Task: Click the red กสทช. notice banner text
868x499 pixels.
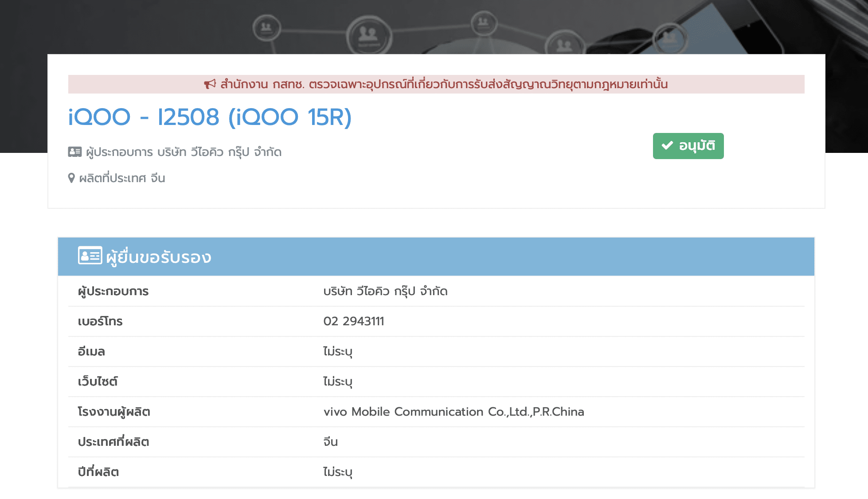Action: [x=443, y=84]
